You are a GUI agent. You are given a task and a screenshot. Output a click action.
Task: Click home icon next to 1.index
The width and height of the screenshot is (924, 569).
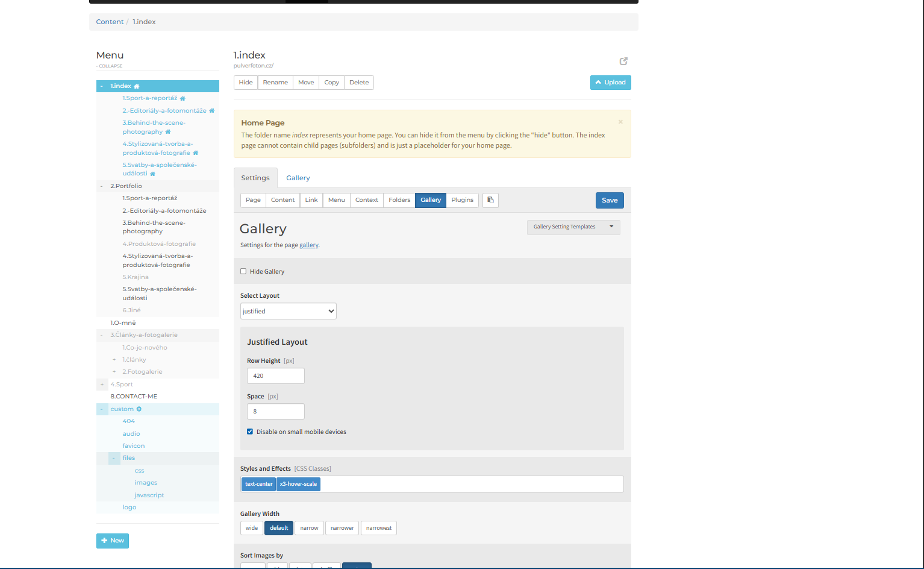[x=137, y=86]
